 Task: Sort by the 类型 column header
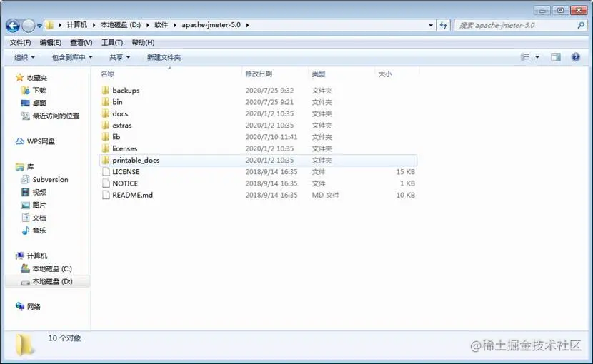[319, 74]
